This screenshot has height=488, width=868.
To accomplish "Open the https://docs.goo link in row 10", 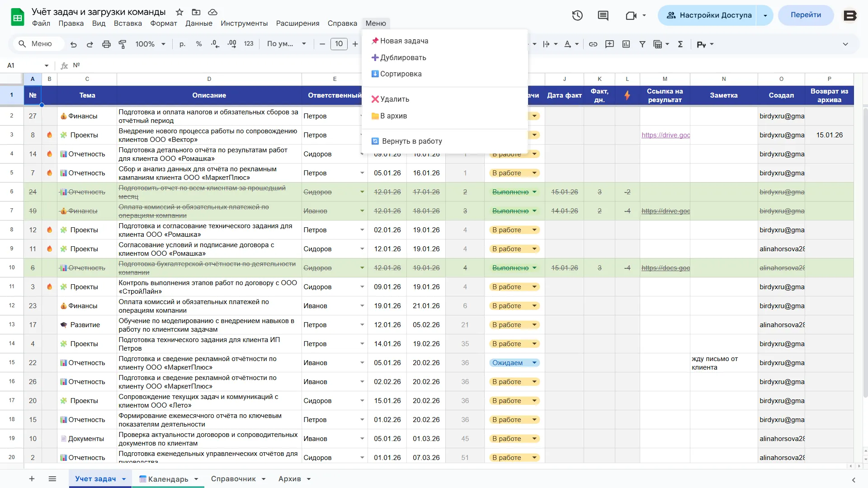I will coord(665,268).
